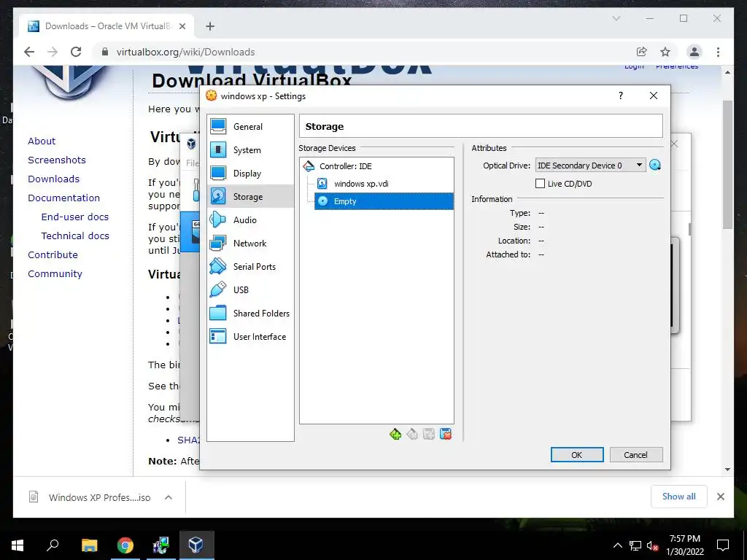Add a new storage attachment
747x560 pixels.
coord(429,435)
